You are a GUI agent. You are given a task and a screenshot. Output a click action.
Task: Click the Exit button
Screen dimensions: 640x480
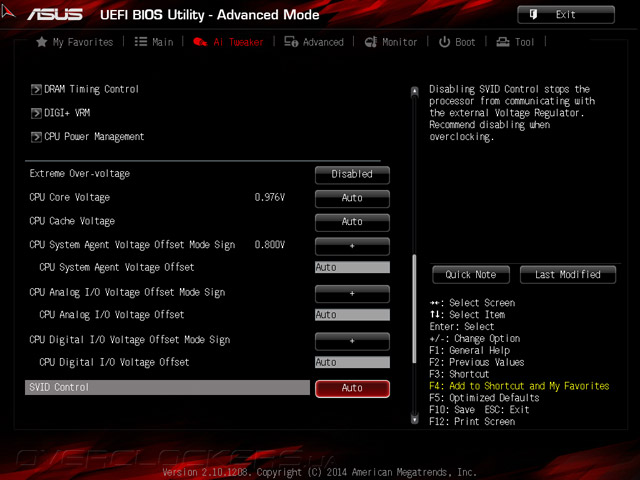click(566, 15)
